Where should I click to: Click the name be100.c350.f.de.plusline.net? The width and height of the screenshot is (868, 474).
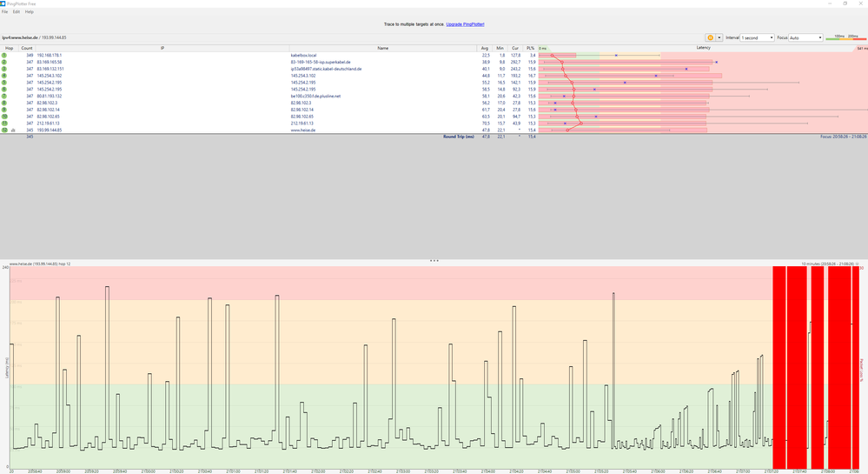pyautogui.click(x=315, y=96)
